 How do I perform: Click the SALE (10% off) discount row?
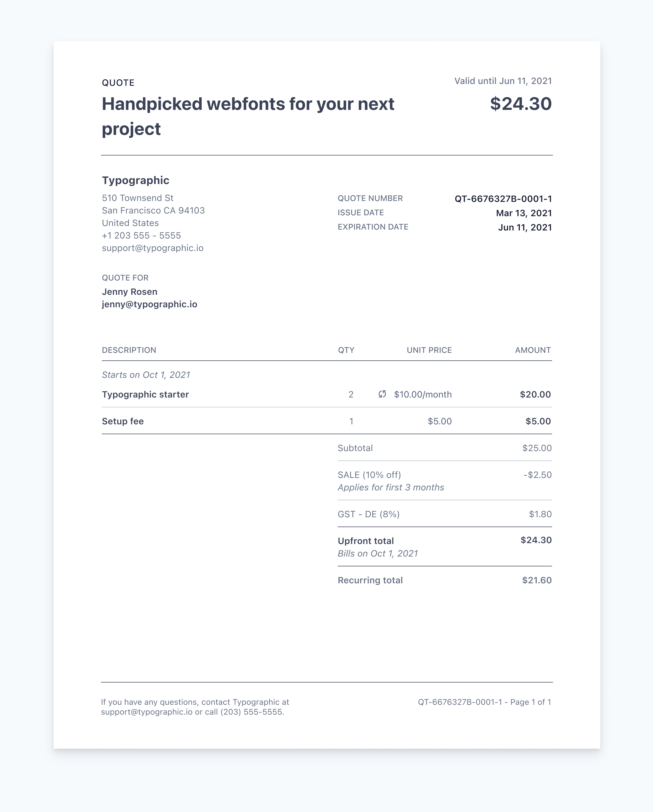click(x=445, y=481)
